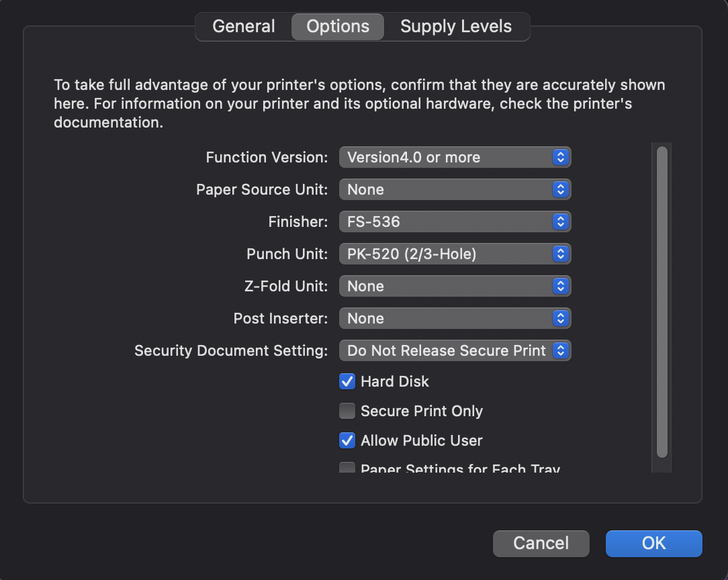The height and width of the screenshot is (580, 728).
Task: Open the Security Document Setting dropdown
Action: point(454,351)
